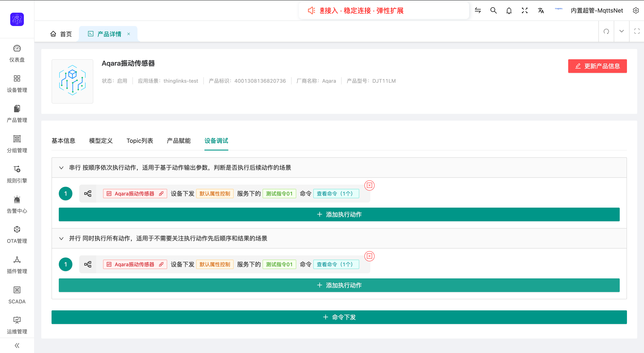Click 默认属性控制 tag in 并行 row
Screen dimensions: 644x353
click(215, 264)
